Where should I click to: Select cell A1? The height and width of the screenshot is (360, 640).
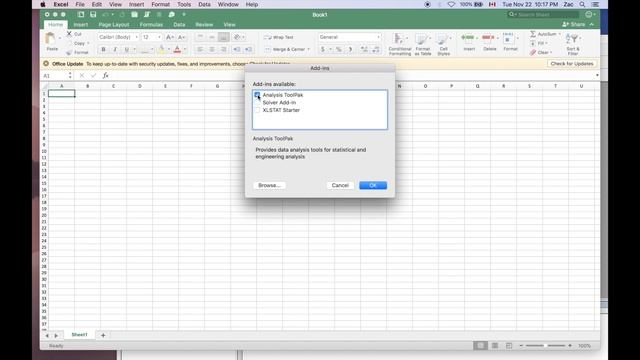(62, 93)
